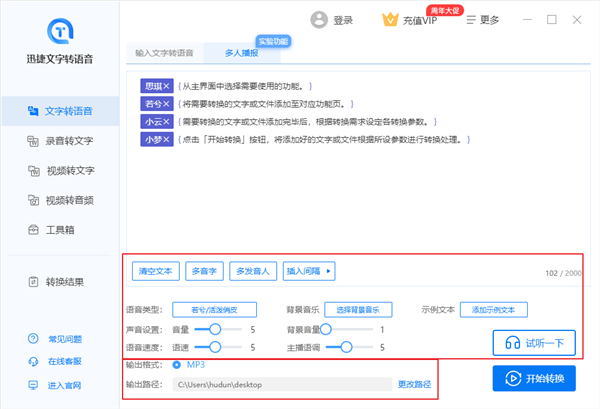
Task: Click the 实验功能 badge
Action: pos(273,41)
